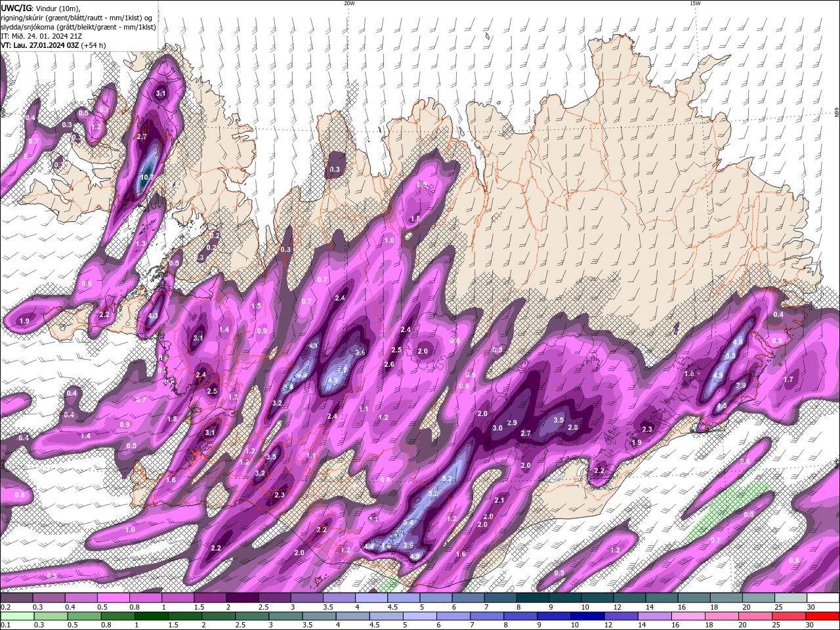Click the '5.4' value label on the map
840x630 pixels.
408,522
